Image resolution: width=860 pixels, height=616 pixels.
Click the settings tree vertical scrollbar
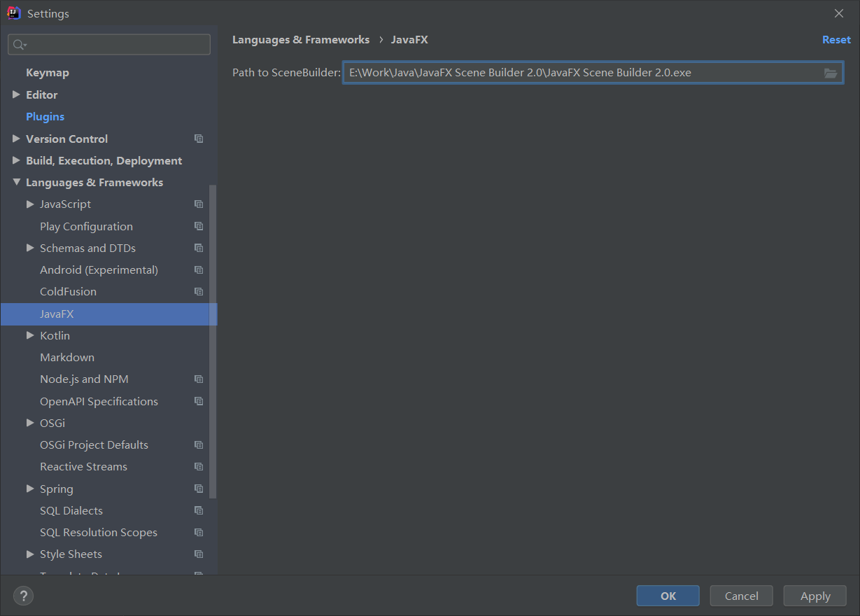coord(213,342)
